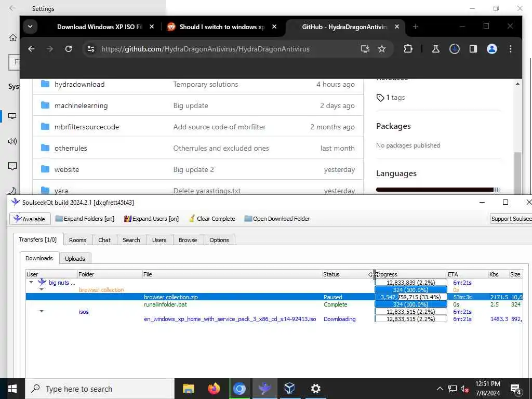Select the en_windows_xp_home ISO download

tap(230, 319)
